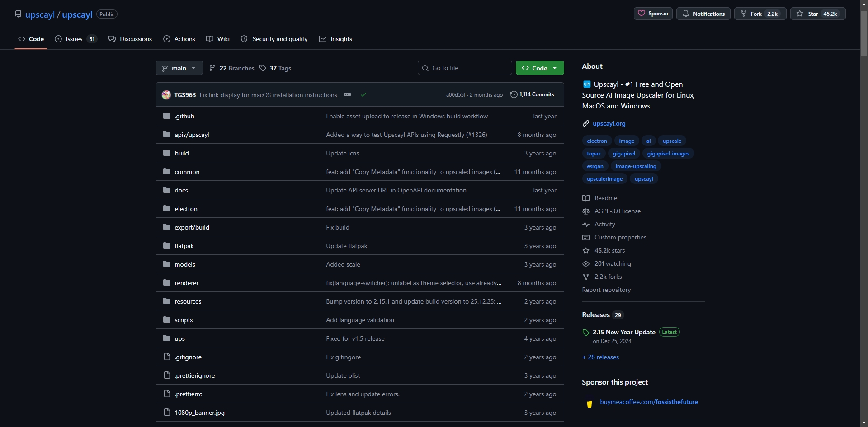Click the green commit status checkmark

(x=363, y=95)
